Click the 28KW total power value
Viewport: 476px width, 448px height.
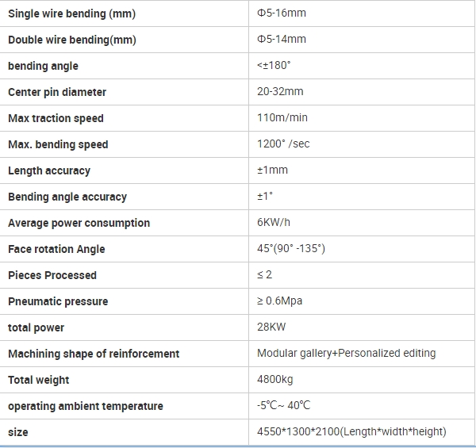coord(271,327)
